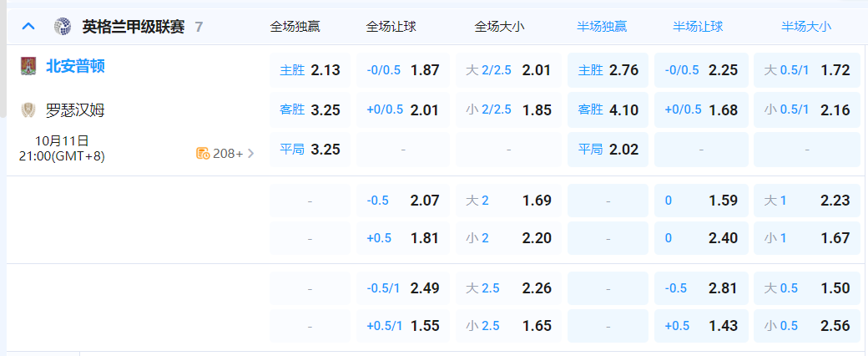Collapse the 英格兰甲级联赛 league section chevron
The height and width of the screenshot is (356, 868).
[28, 27]
